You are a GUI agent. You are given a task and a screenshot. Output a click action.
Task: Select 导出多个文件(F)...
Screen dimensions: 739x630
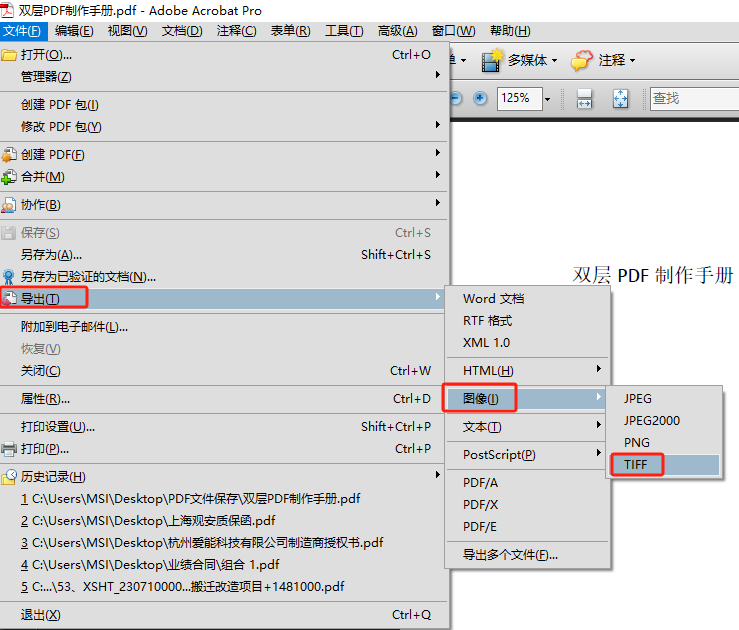528,555
